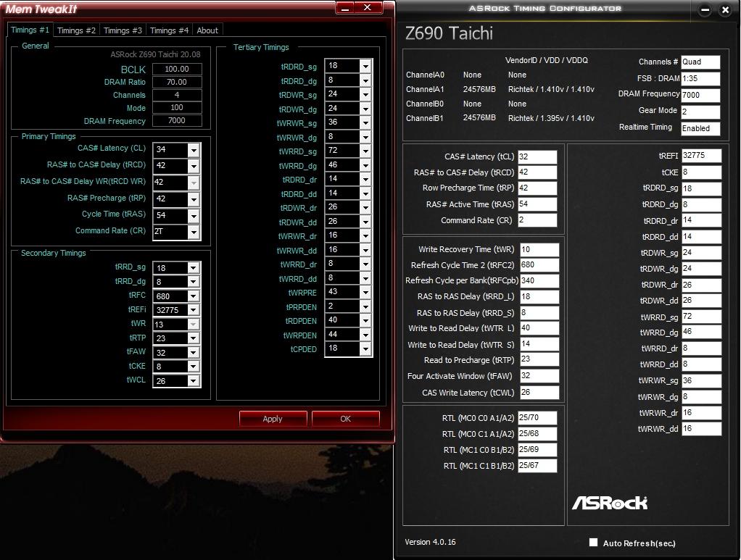Viewport: 741px width, 560px height.
Task: Minimize the ASRock Timing Configurator window
Action: (705, 10)
